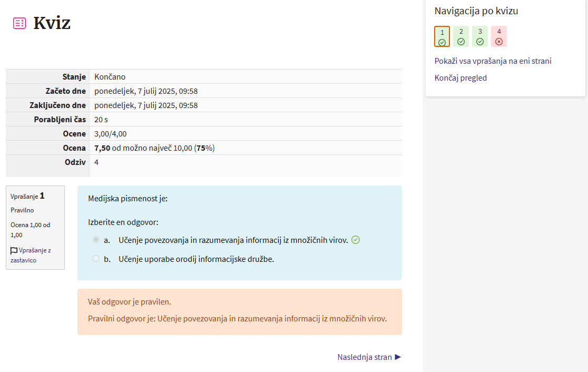Click the Stanje value 'Končano'

(110, 77)
